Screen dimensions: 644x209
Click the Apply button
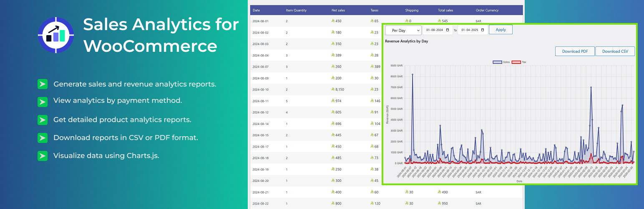(x=501, y=30)
